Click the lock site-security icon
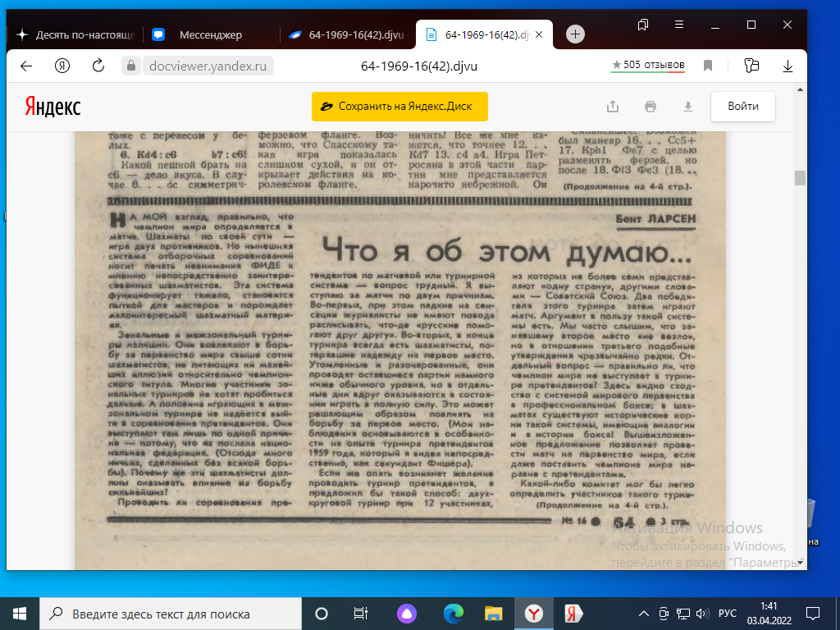Screen dimensions: 840x630 130,66
